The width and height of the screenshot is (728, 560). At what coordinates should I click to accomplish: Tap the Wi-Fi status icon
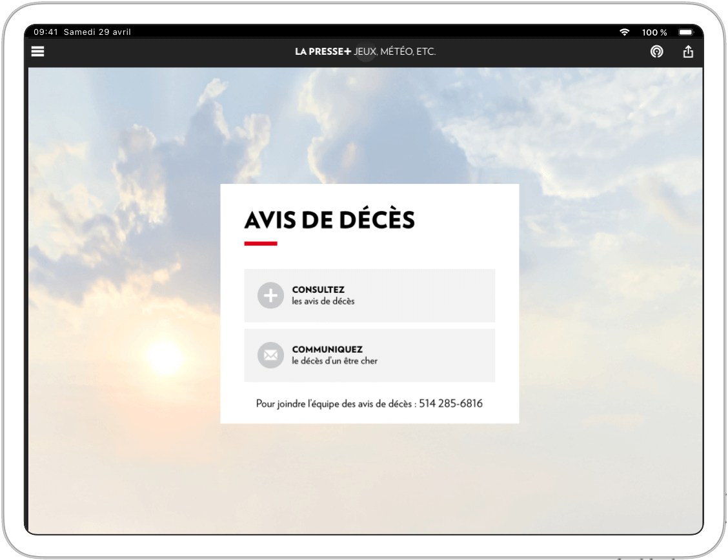(x=624, y=32)
